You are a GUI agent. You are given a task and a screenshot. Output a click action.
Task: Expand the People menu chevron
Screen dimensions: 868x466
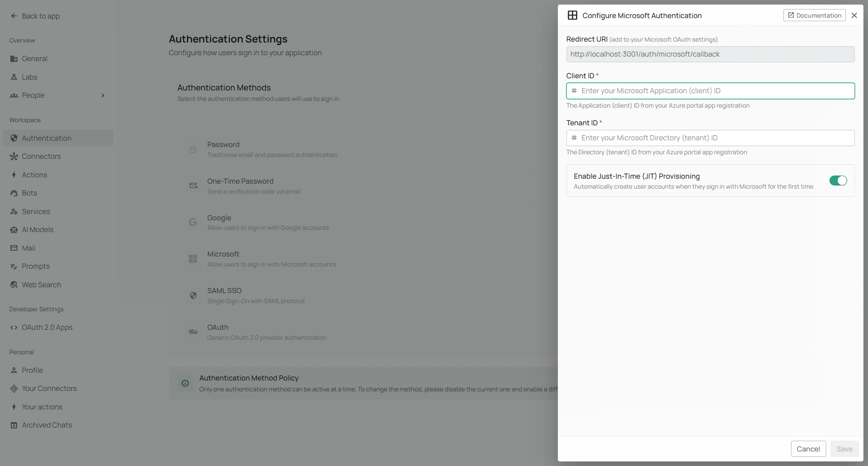click(103, 95)
